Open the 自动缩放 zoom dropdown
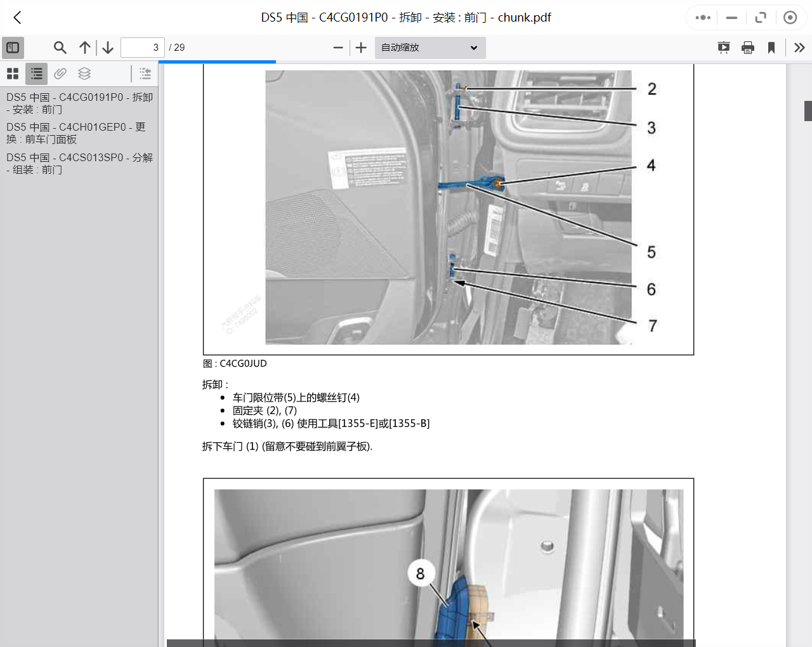812x647 pixels. 429,48
